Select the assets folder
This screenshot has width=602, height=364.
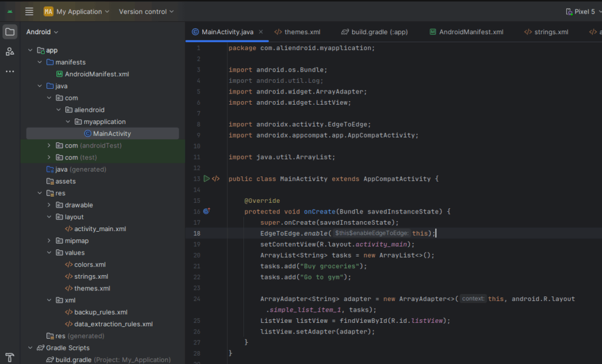pyautogui.click(x=61, y=181)
